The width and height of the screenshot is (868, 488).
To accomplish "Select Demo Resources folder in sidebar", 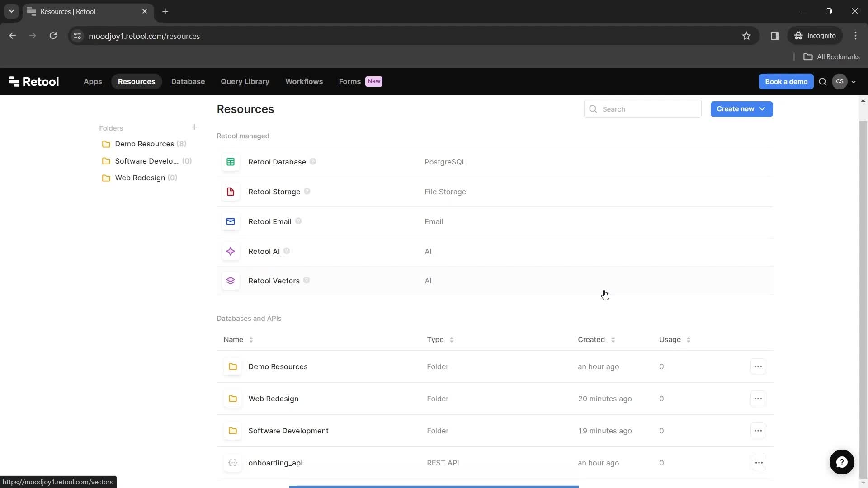I will 145,144.
